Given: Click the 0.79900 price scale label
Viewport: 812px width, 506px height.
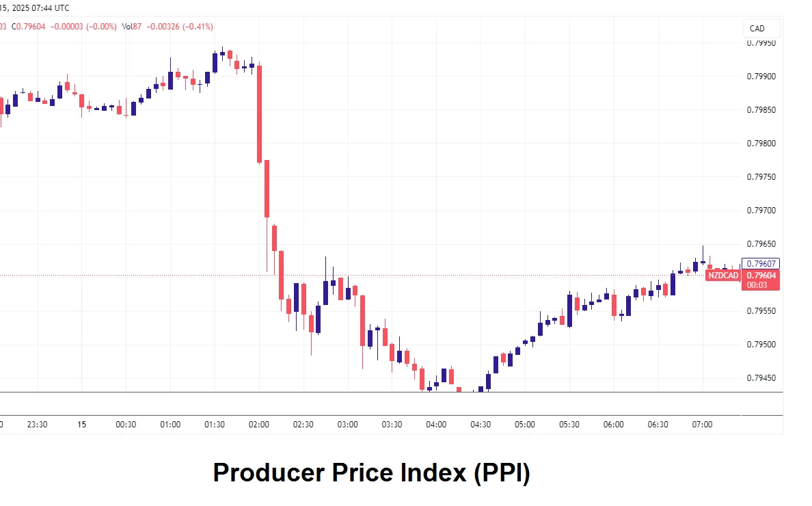Looking at the screenshot, I should [761, 77].
